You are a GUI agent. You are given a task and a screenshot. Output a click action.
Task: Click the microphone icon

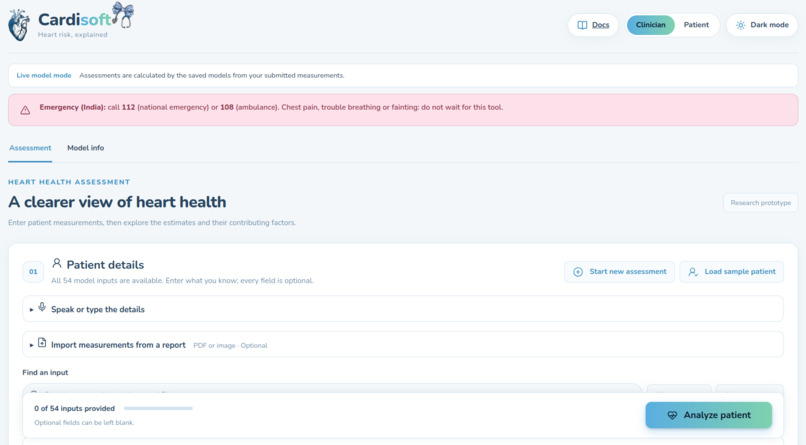click(42, 307)
